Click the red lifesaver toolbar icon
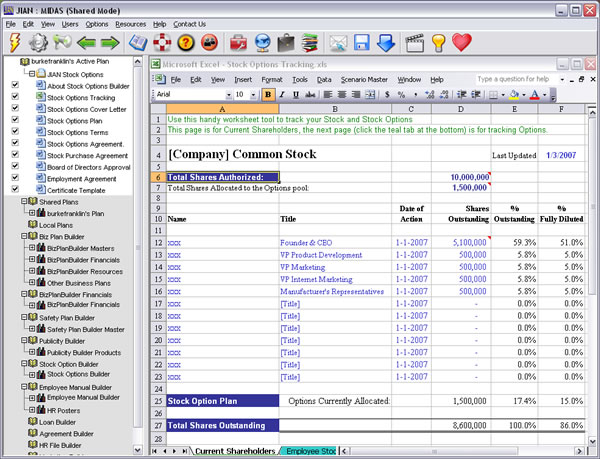Screen dimensions: 600x459 pyautogui.click(x=162, y=42)
